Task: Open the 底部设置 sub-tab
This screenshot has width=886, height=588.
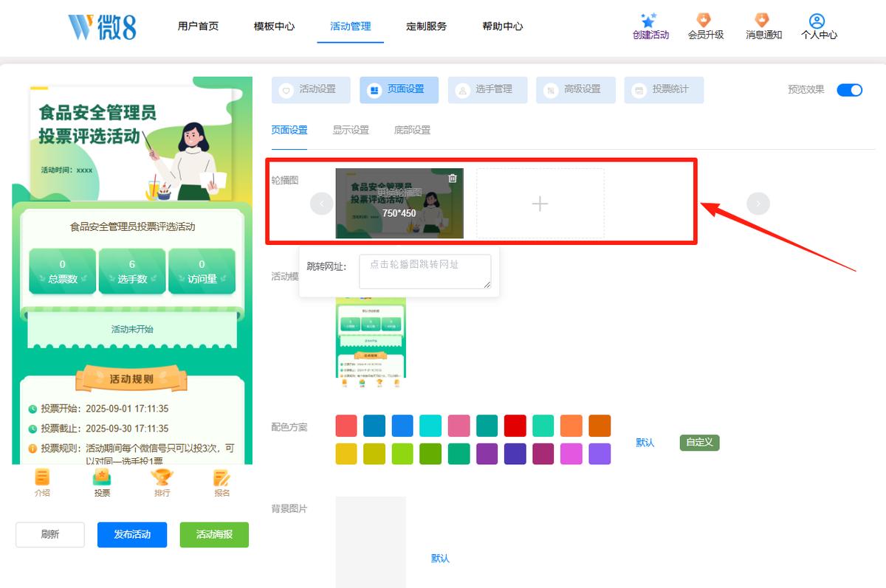Action: tap(412, 130)
